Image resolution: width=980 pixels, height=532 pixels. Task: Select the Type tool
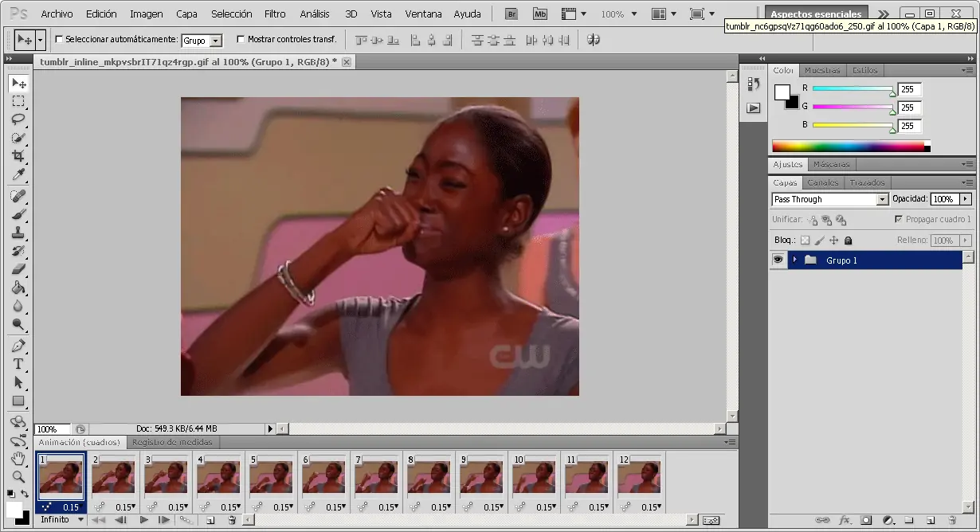(18, 364)
